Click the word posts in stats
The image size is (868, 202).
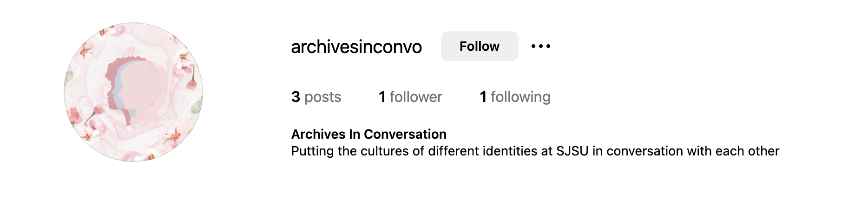click(x=322, y=97)
